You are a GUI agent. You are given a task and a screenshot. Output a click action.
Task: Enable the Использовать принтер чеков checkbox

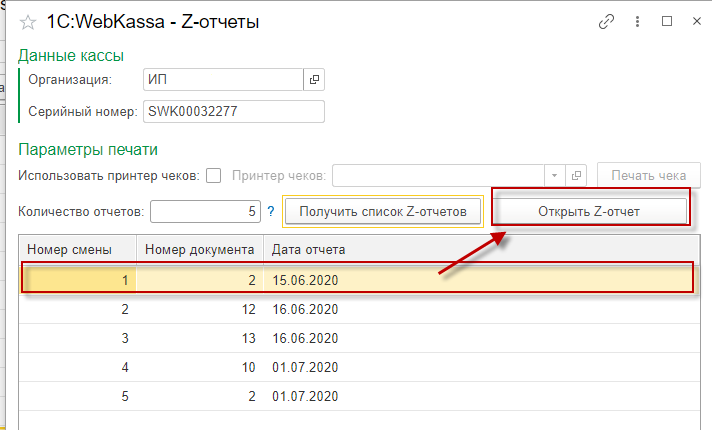click(213, 175)
